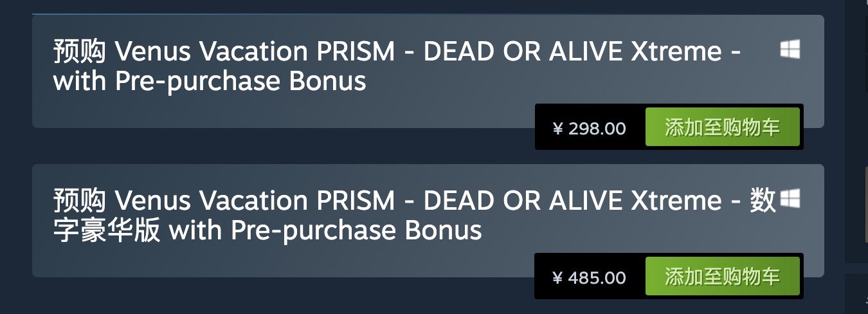The height and width of the screenshot is (314, 868).
Task: Click the yen symbol beside 485.00
Action: [557, 279]
